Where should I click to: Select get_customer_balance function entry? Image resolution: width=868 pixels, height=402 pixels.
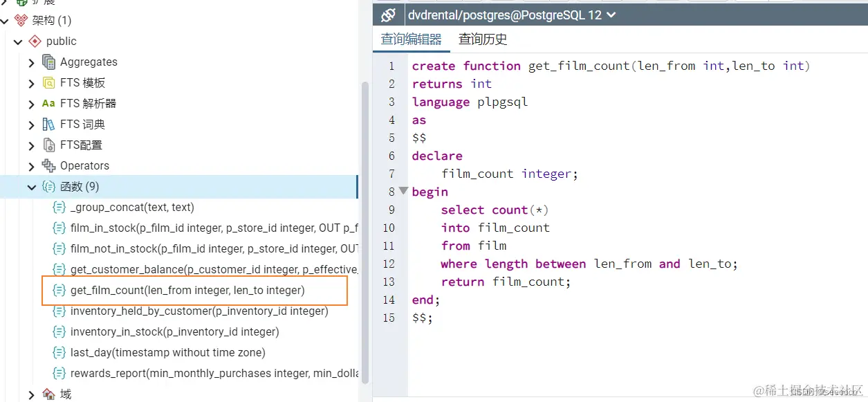pos(214,270)
